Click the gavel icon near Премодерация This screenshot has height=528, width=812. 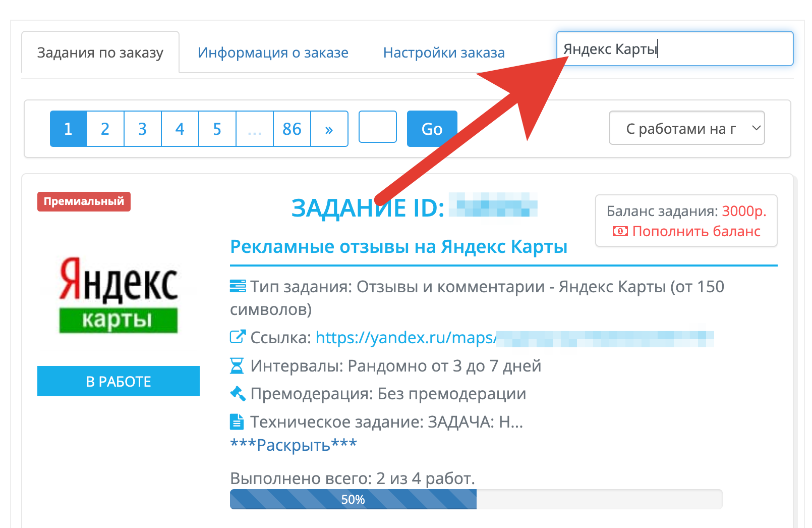tap(238, 393)
